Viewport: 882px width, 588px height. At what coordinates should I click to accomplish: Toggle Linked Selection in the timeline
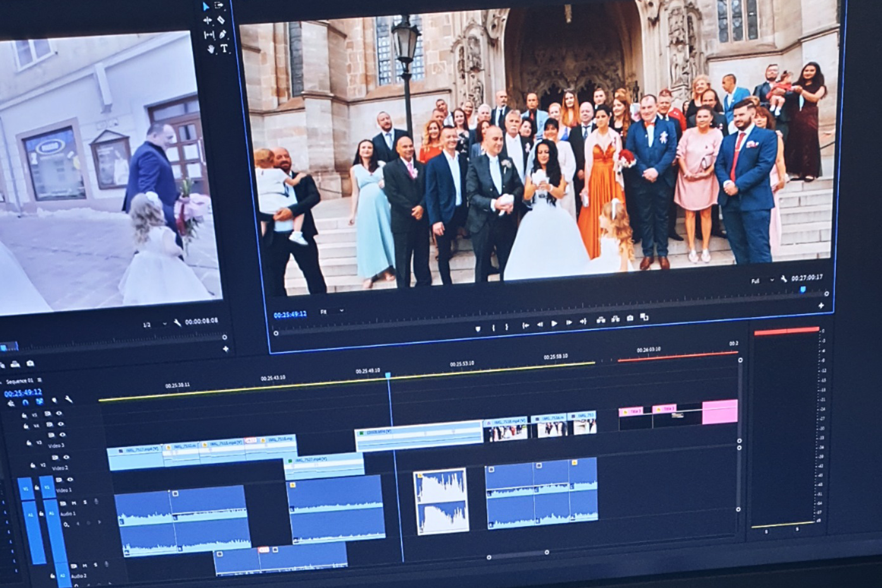pos(40,401)
